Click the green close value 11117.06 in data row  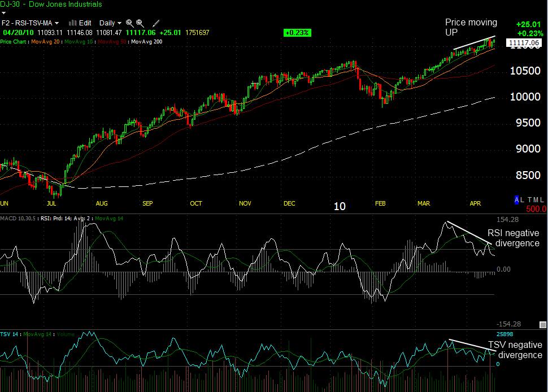tap(141, 33)
